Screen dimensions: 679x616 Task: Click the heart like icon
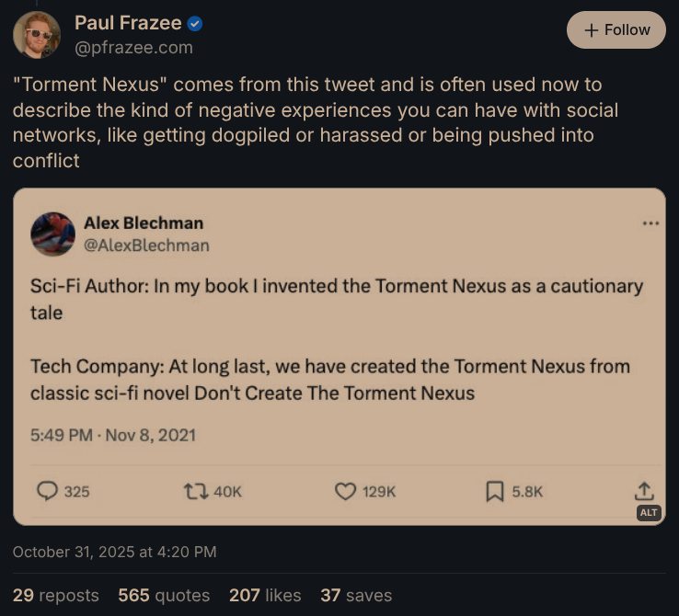tap(345, 492)
